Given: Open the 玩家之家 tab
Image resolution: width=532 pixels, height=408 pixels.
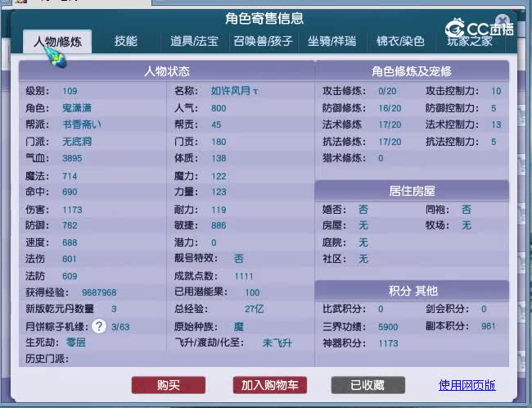Looking at the screenshot, I should (470, 41).
